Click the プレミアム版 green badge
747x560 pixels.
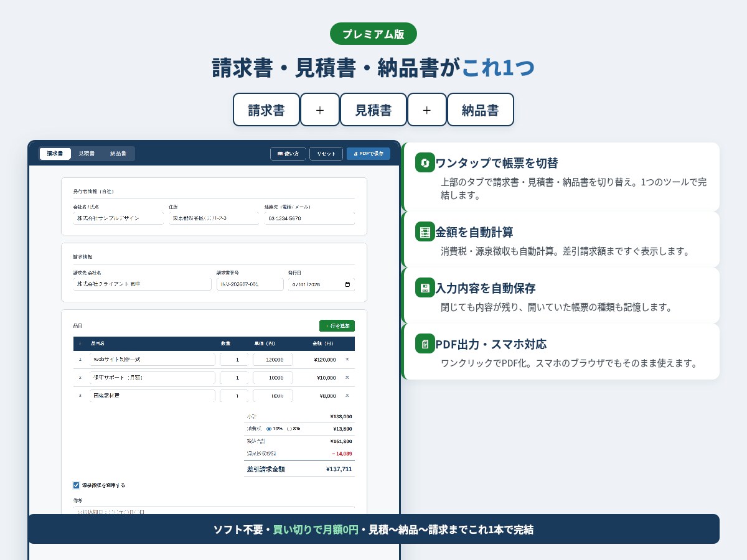(374, 34)
